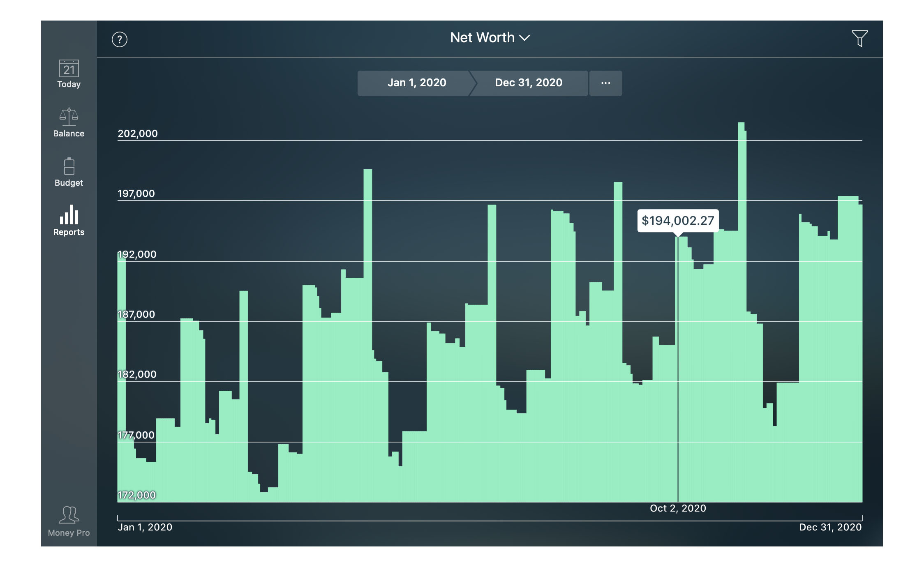Click the Dec 31, 2020 timeline end label

830,527
